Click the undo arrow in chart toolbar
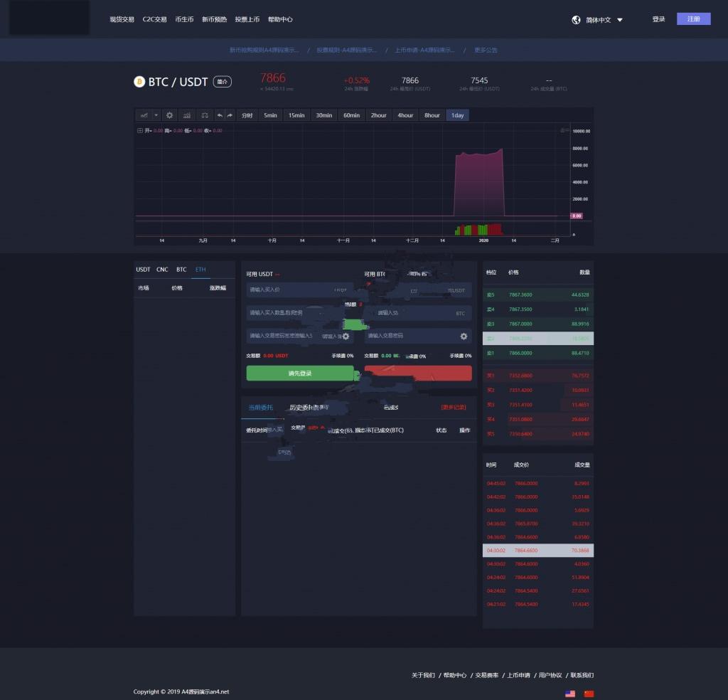 [220, 115]
